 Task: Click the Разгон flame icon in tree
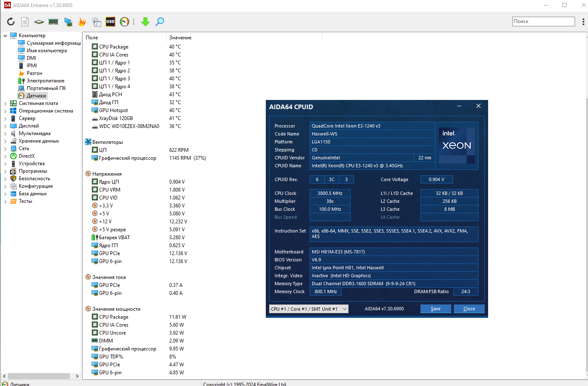coord(21,73)
